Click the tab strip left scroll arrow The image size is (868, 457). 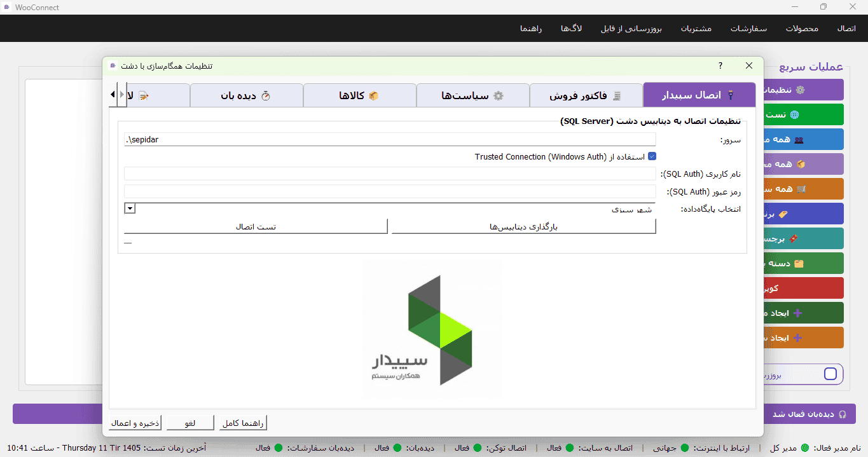tap(113, 95)
